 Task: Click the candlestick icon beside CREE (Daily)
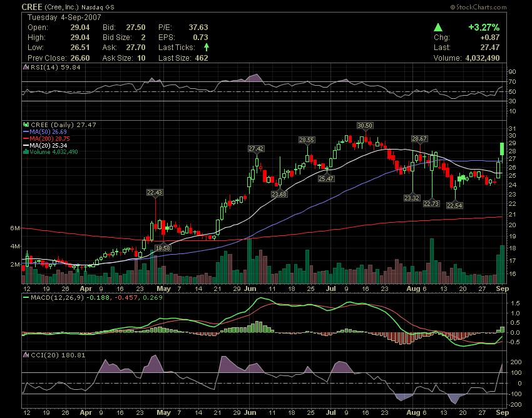click(x=26, y=125)
